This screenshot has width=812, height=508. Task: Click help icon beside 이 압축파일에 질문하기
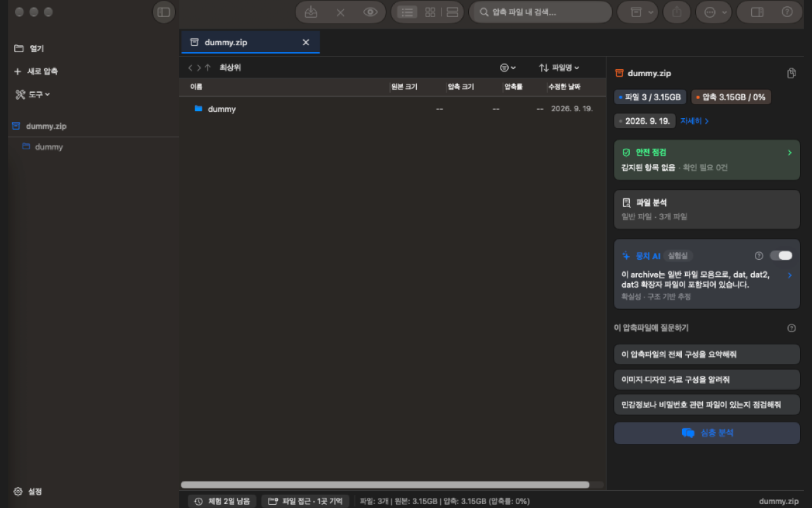(791, 328)
